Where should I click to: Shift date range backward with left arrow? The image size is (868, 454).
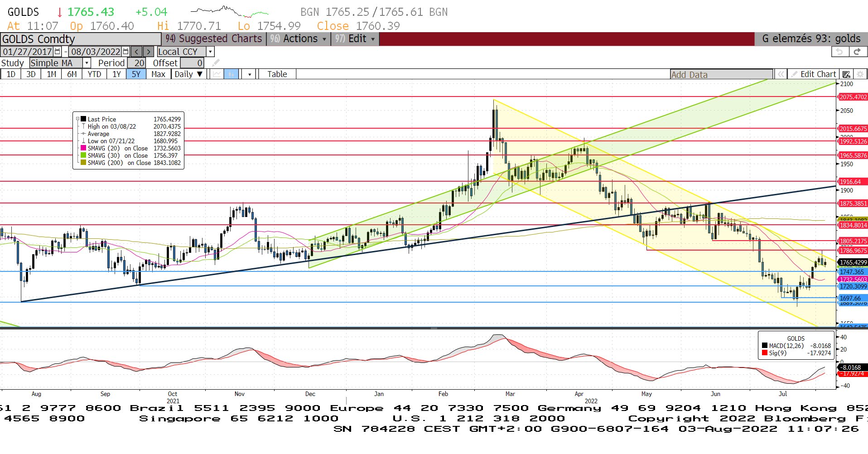click(136, 52)
